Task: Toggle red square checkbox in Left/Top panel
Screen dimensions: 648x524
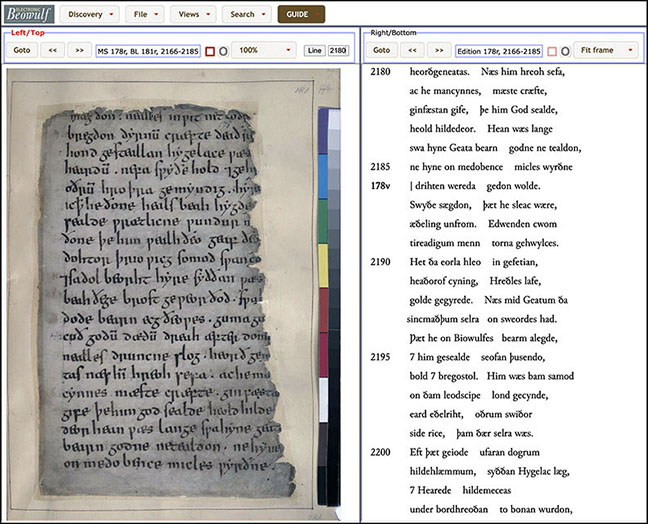Action: tap(210, 51)
